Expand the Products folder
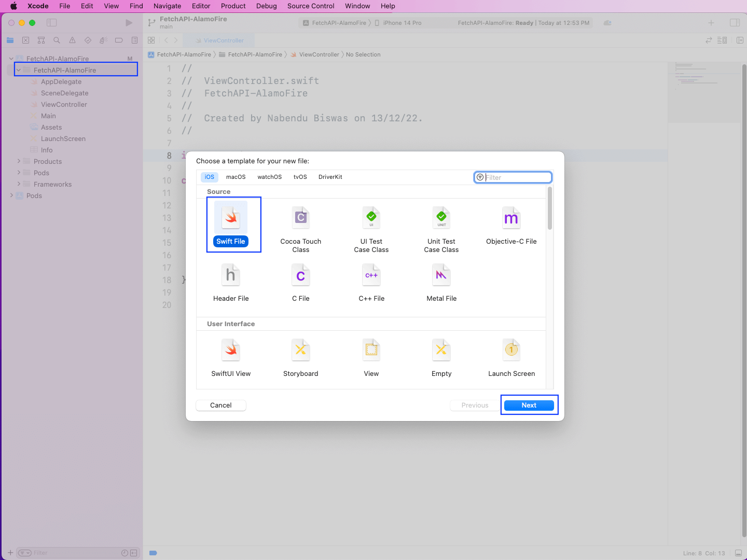This screenshot has height=560, width=747. 19,161
